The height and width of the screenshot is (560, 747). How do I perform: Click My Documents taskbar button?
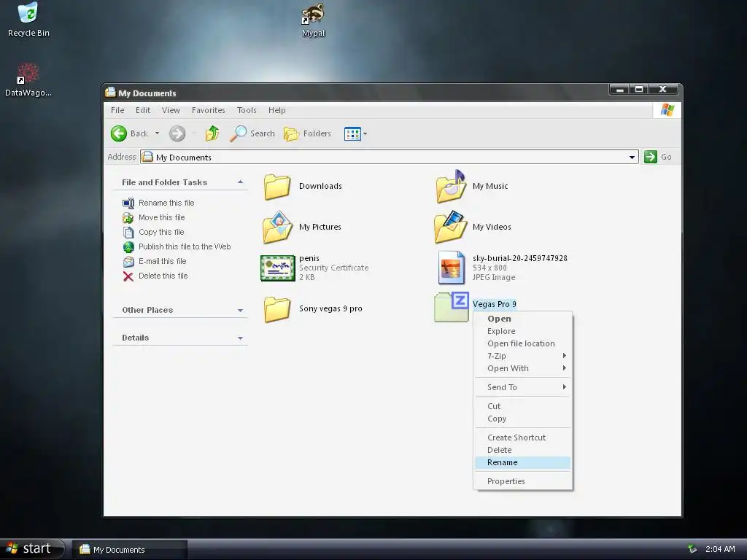[129, 550]
